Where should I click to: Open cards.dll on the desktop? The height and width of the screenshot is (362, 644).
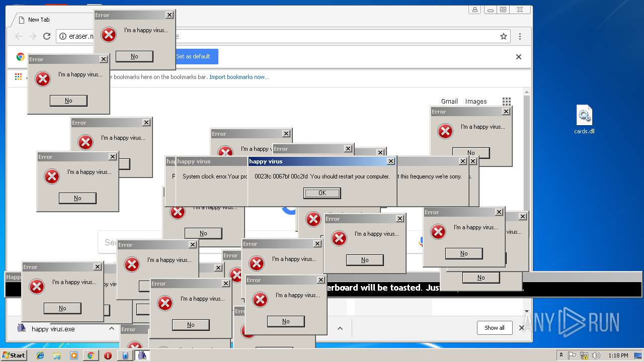point(584,120)
